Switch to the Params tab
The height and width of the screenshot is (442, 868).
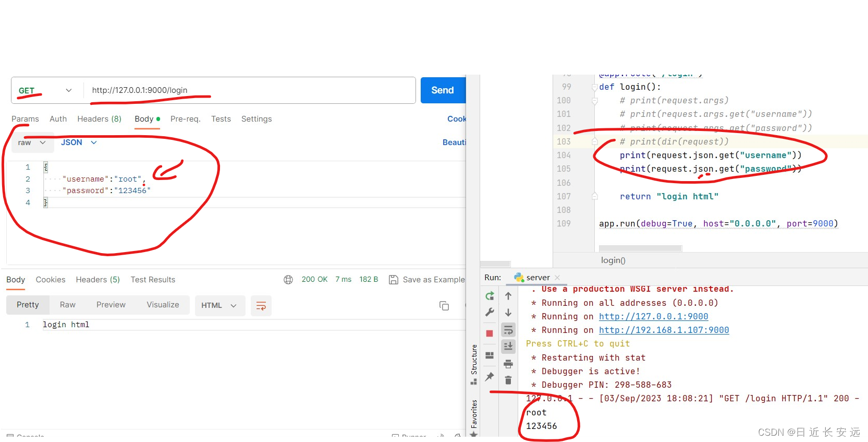coord(25,119)
